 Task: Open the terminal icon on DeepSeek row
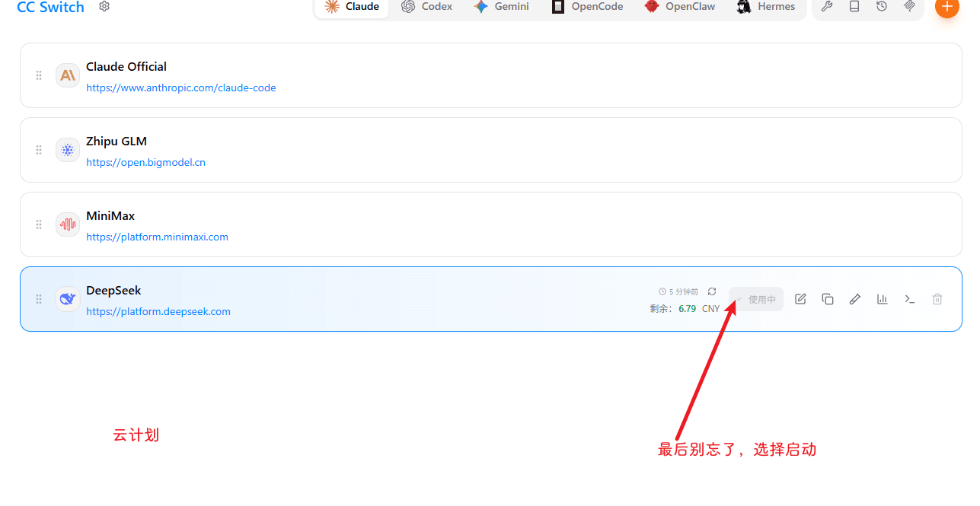point(910,299)
